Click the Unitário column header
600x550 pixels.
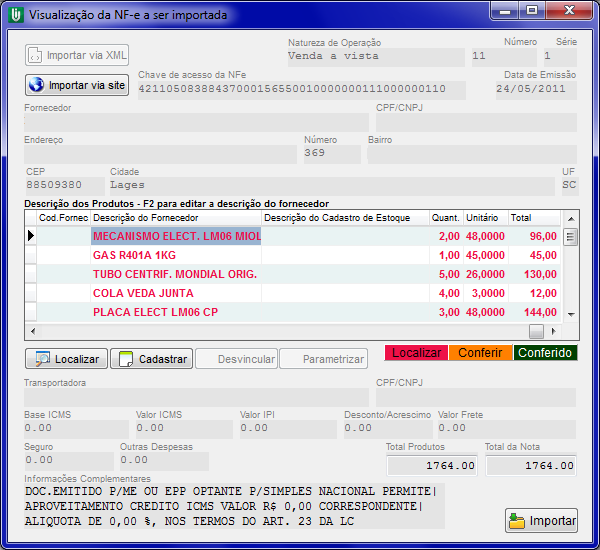pos(484,217)
